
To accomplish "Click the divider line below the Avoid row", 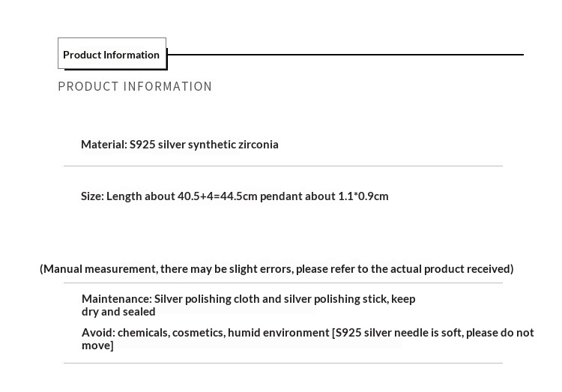I will (x=283, y=364).
